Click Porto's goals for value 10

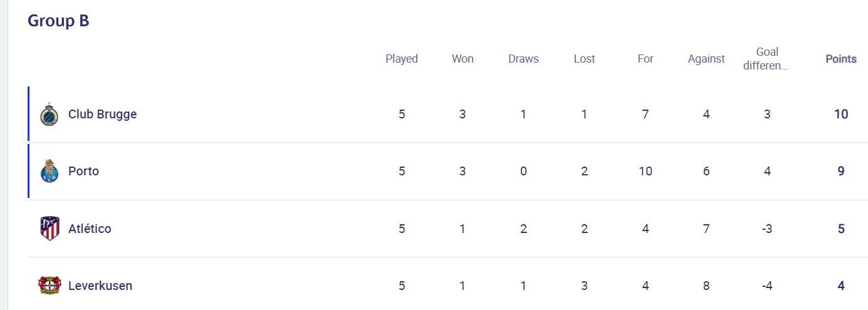pos(645,171)
